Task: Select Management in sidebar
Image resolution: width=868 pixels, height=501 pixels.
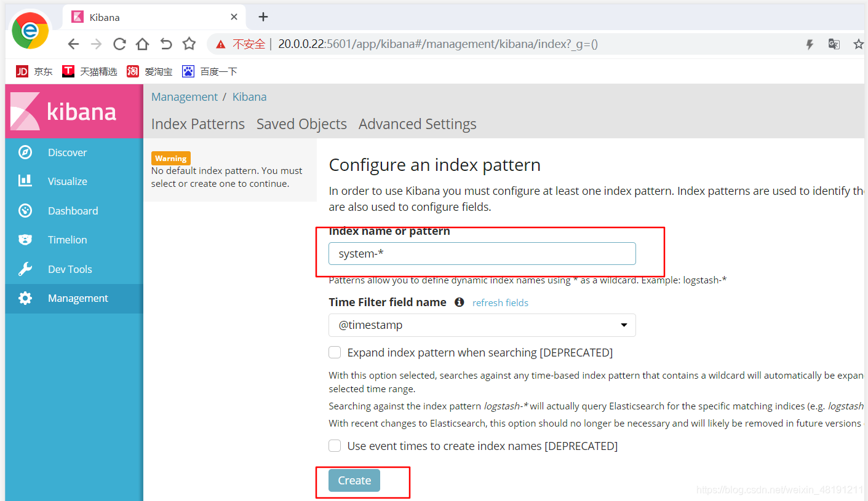Action: pyautogui.click(x=74, y=298)
